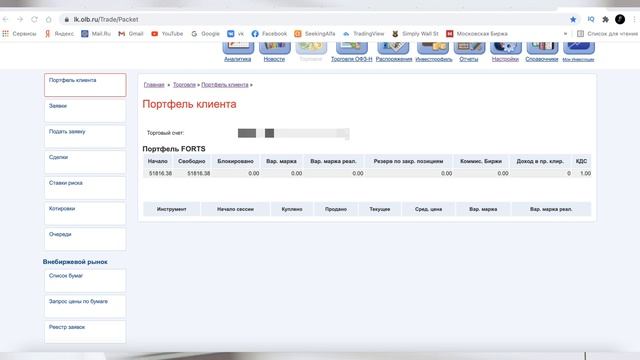Open the YouTube bookmark
640x360 pixels.
(x=167, y=34)
